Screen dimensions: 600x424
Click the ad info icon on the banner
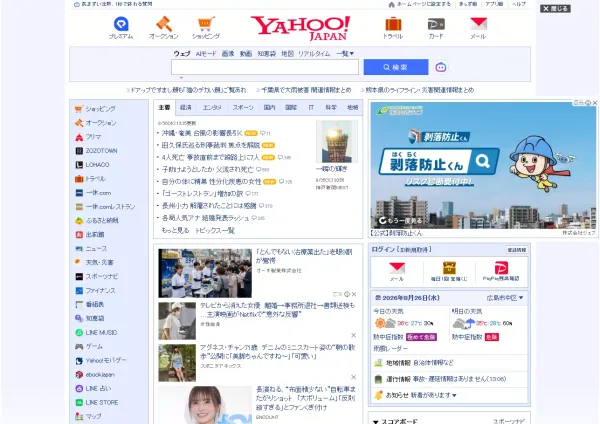588,103
